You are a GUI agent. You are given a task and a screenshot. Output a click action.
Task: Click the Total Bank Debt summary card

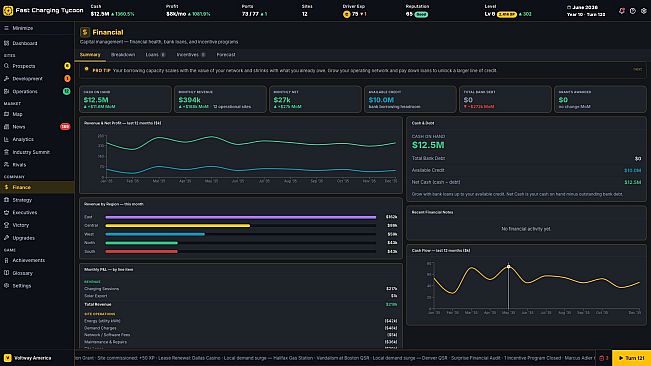pyautogui.click(x=505, y=99)
